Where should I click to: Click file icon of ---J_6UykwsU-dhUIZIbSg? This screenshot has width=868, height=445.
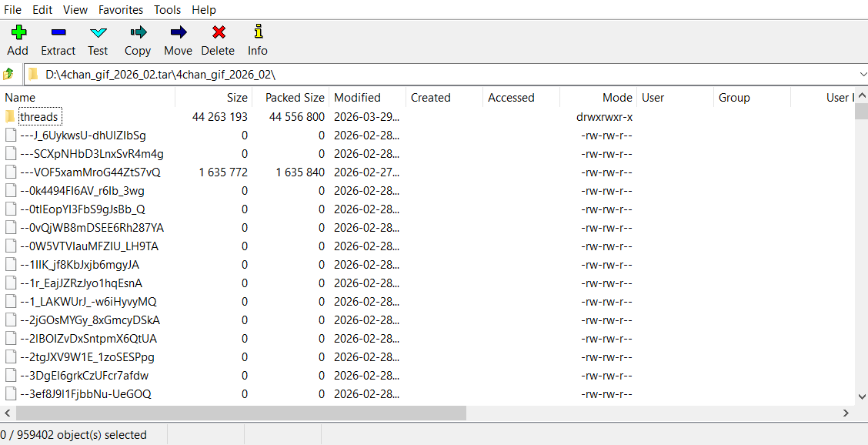[x=11, y=136]
